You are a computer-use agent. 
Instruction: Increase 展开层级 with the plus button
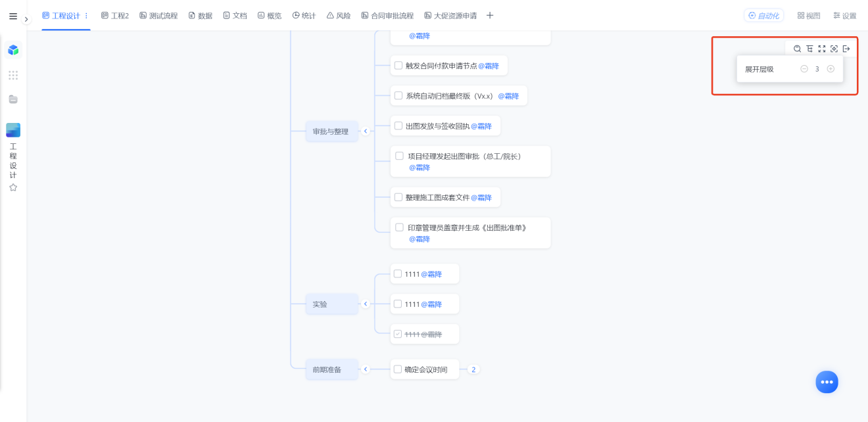click(x=831, y=69)
